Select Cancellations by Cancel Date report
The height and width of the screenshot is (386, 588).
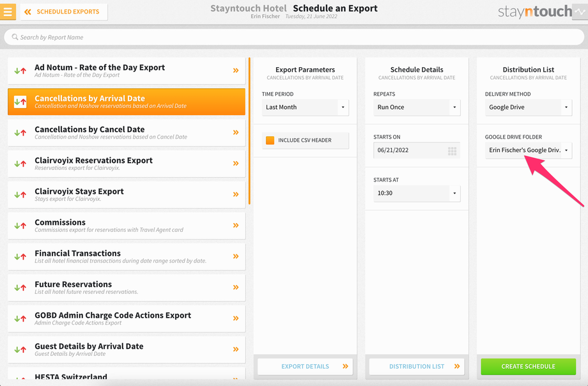coord(127,132)
